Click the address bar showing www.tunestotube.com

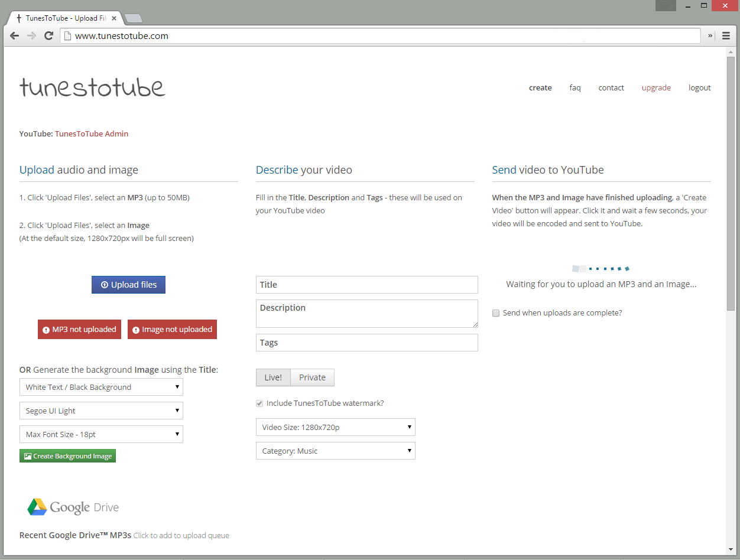tap(381, 36)
